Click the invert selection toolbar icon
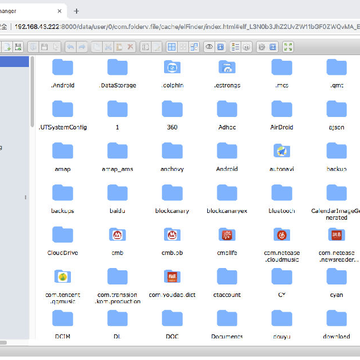 [194, 47]
